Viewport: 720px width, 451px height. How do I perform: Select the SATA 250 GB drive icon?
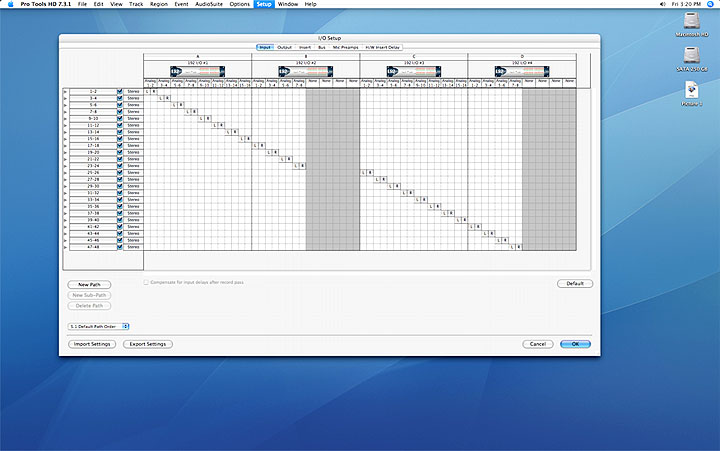(692, 56)
